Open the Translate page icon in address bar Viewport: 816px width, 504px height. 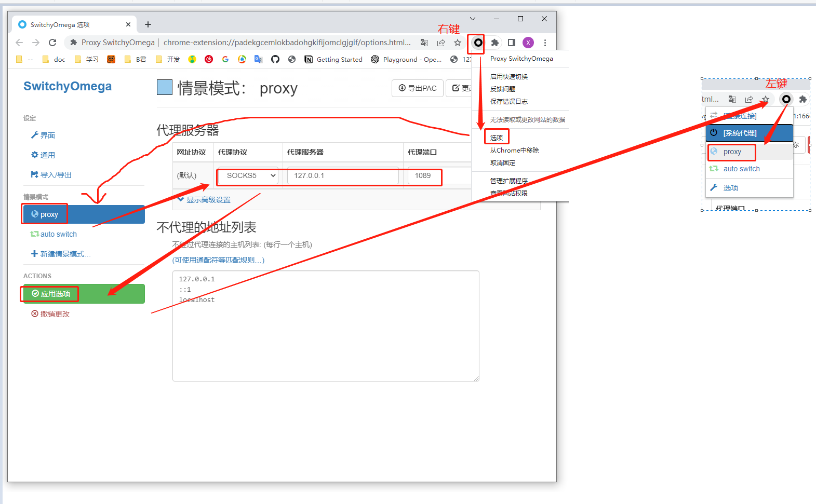pyautogui.click(x=424, y=43)
